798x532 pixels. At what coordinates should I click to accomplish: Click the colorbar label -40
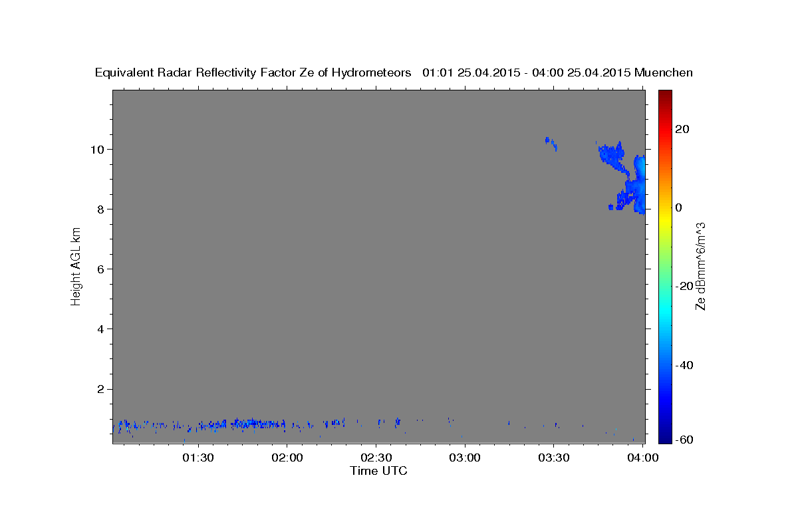coord(684,365)
